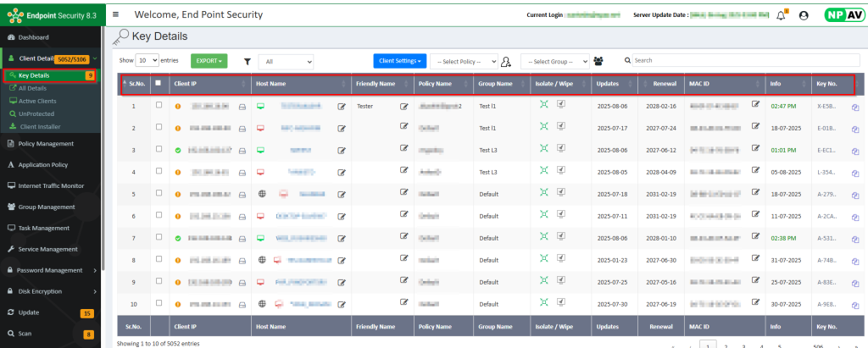Check the checkbox for row 1

(159, 106)
